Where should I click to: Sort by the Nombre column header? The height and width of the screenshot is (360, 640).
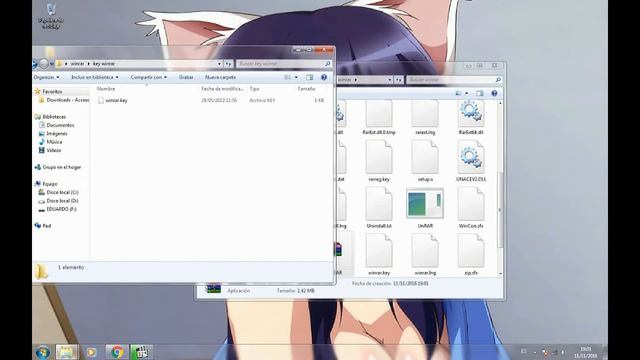tap(106, 89)
